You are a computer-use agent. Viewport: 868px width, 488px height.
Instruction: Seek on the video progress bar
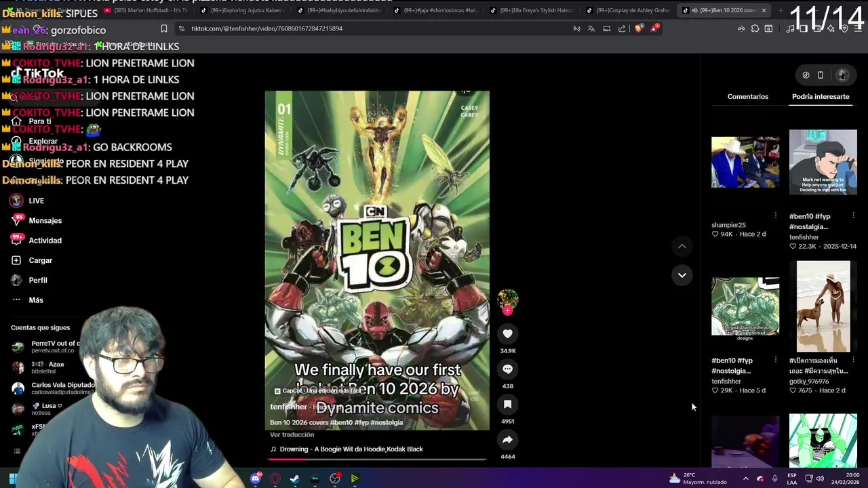pos(377,459)
